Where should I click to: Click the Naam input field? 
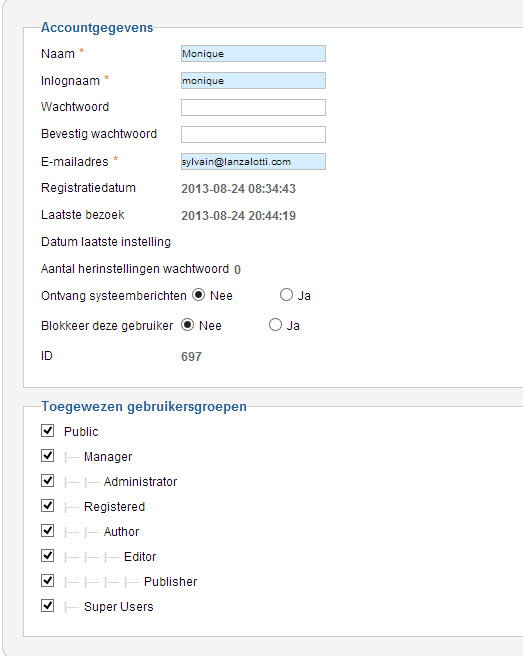pyautogui.click(x=253, y=54)
